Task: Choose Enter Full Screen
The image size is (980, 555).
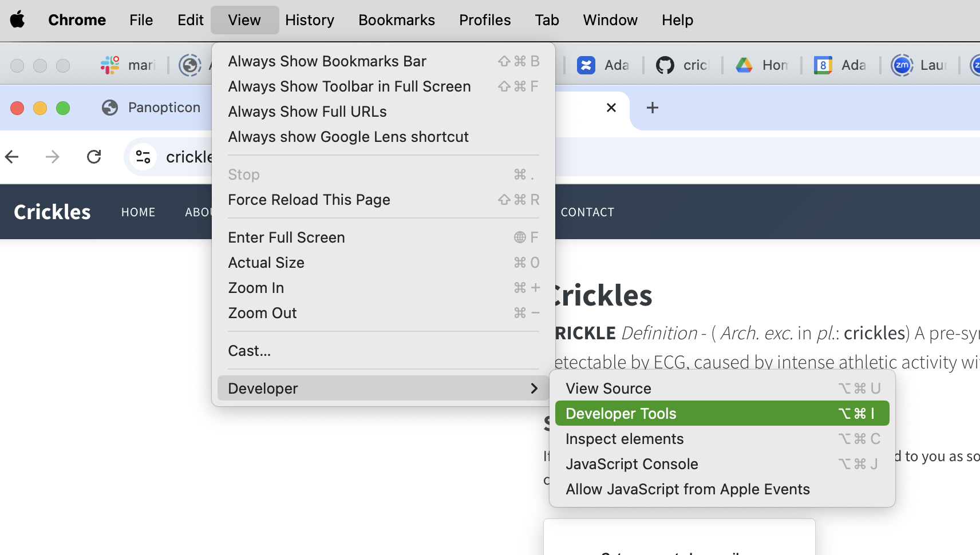Action: (384, 237)
